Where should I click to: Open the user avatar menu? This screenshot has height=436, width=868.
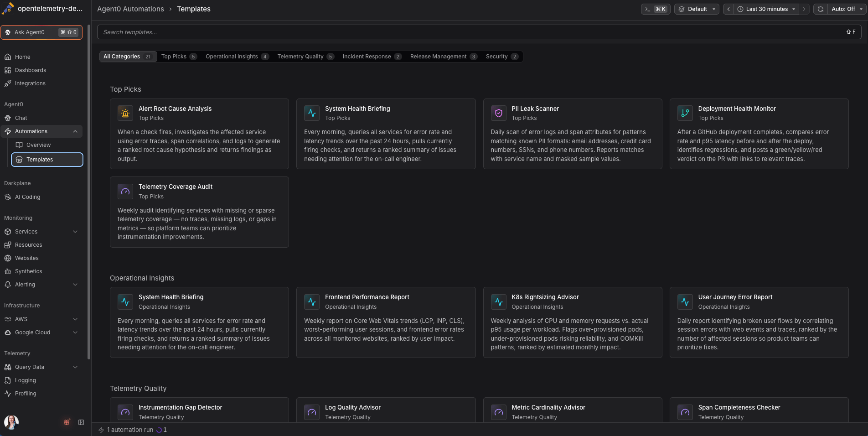tap(11, 422)
